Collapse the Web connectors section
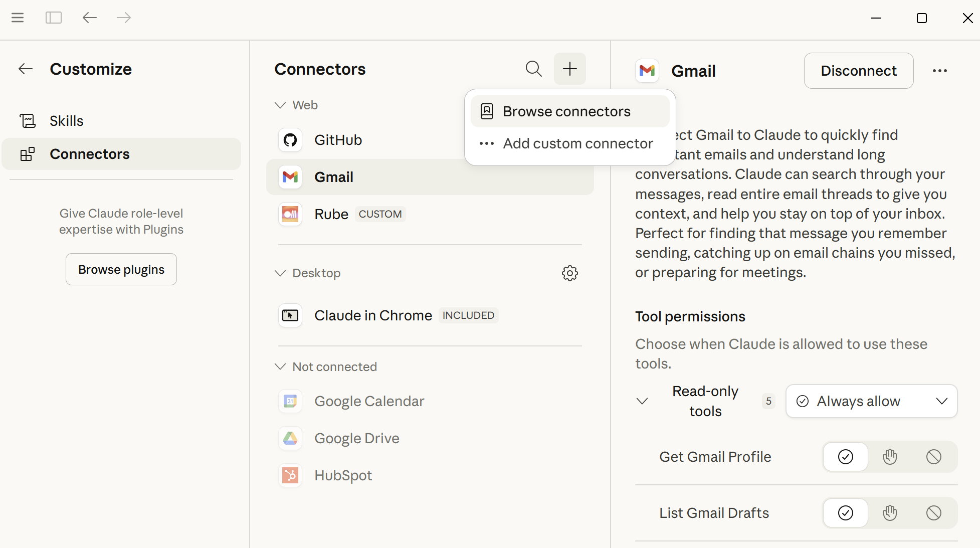The height and width of the screenshot is (548, 980). point(280,105)
